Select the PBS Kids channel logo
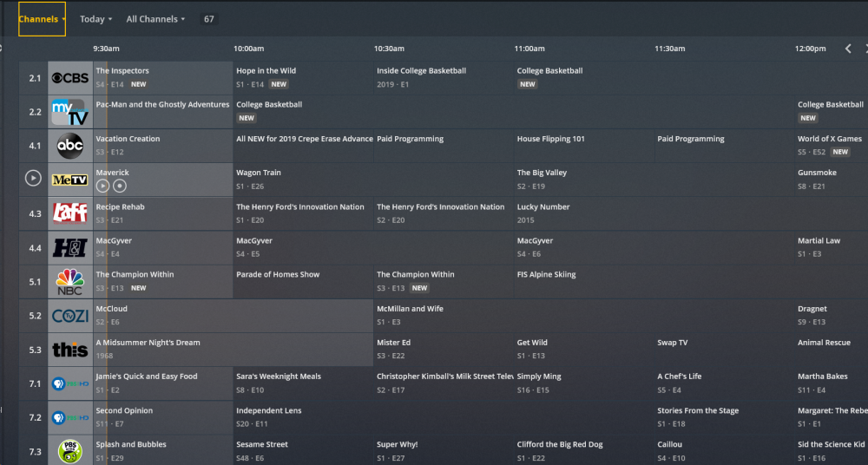The width and height of the screenshot is (868, 465). [70, 451]
